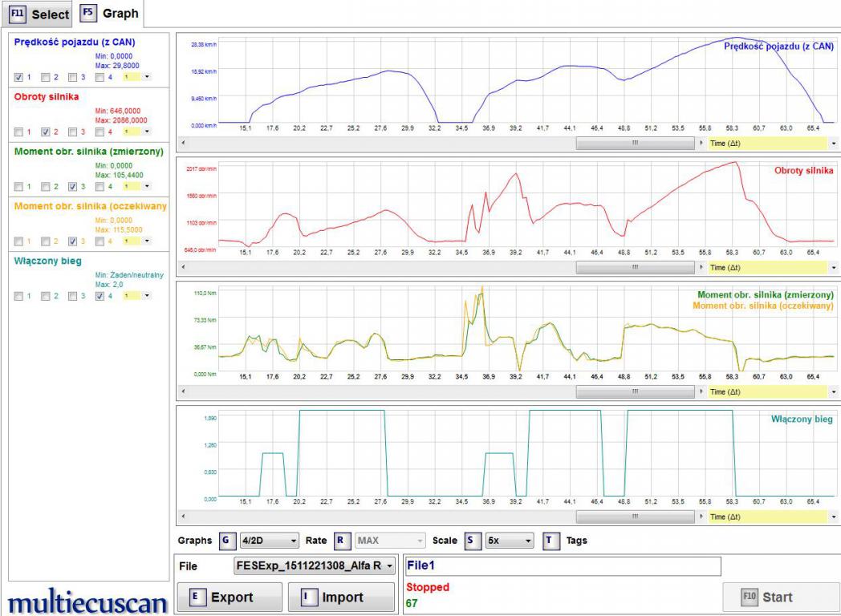Click the G shortcut icon beside Graphs

[x=225, y=541]
